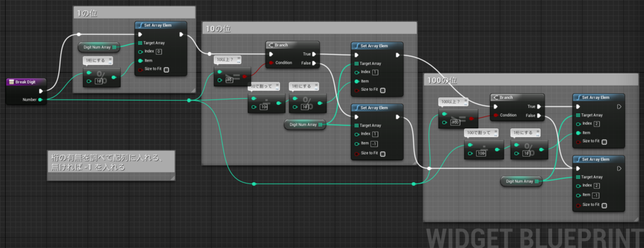Screen dimensions: 644x248
Task: Click the hollow exec output pin of the 100の位 Set Array Elem with Item -1
Action: tap(619, 168)
